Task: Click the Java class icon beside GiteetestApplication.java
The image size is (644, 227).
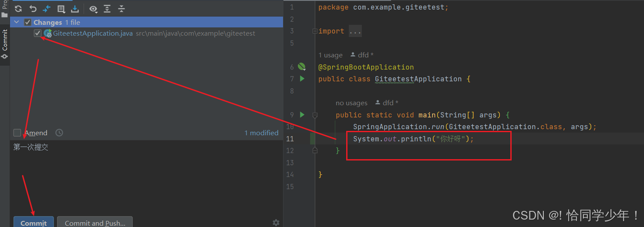Action: click(x=47, y=33)
